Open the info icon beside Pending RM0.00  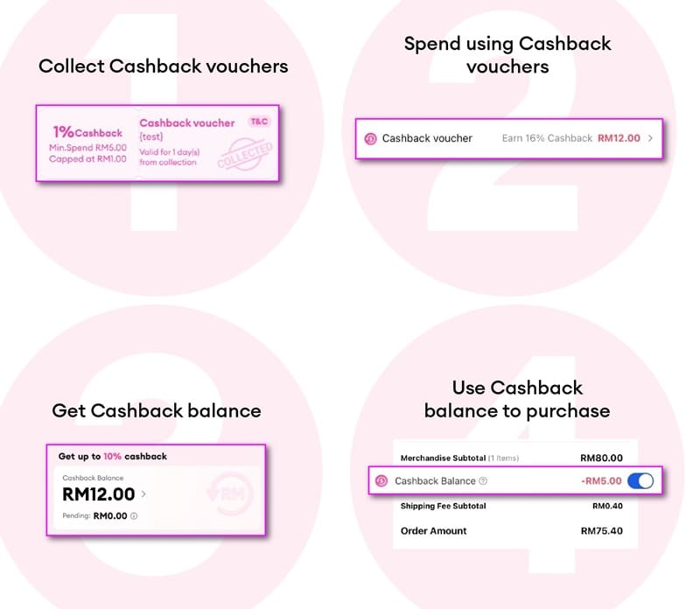(x=134, y=515)
